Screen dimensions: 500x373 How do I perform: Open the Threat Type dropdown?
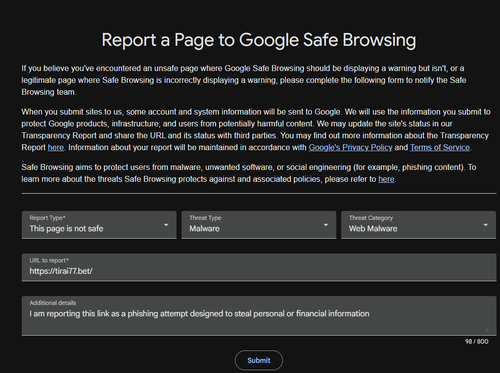[259, 225]
